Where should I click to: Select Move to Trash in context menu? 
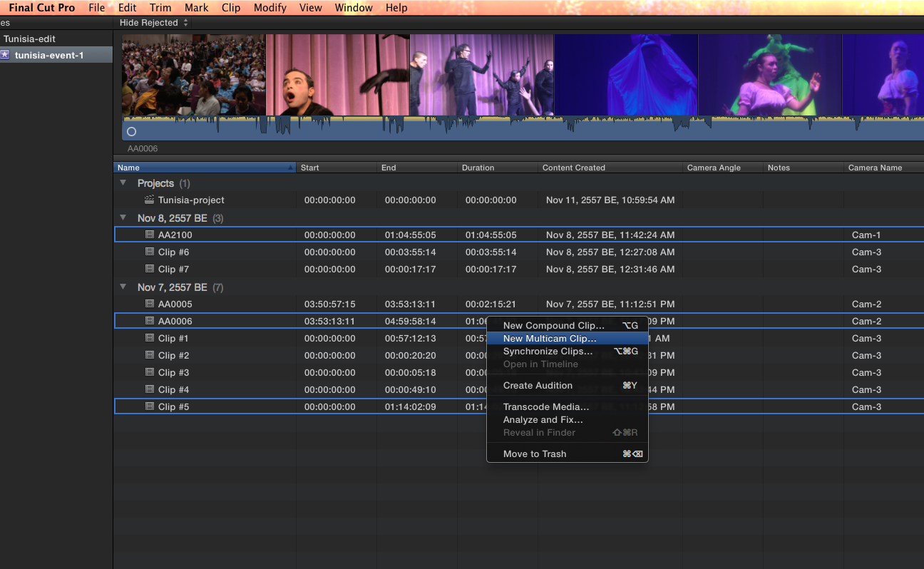[567, 454]
